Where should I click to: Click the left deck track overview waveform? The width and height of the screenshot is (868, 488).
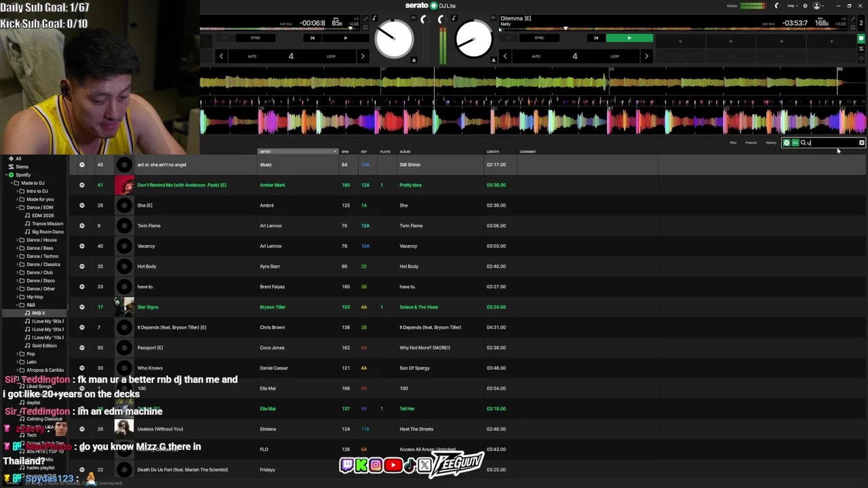(281, 28)
